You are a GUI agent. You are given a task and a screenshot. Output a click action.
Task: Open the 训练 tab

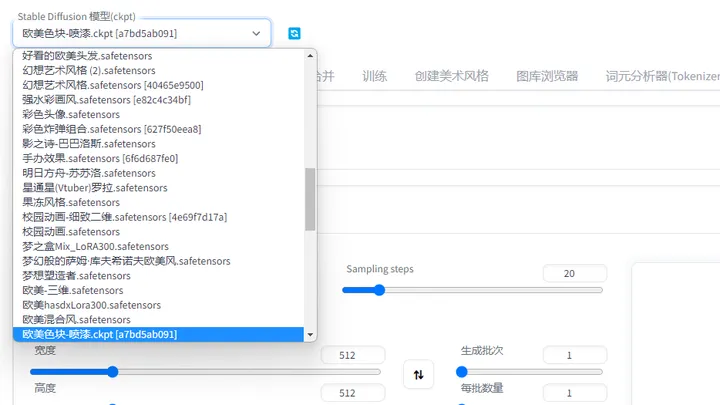(x=375, y=76)
